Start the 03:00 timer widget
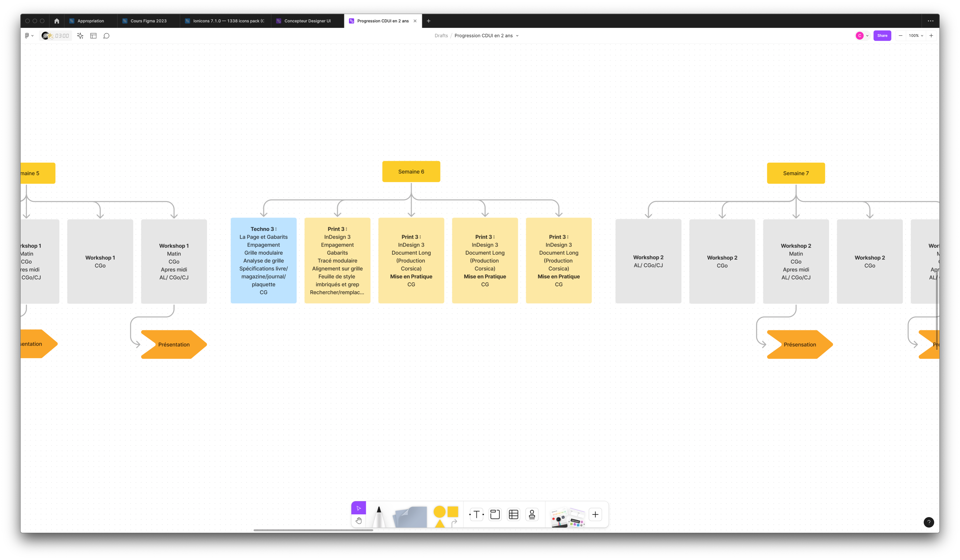This screenshot has width=960, height=560. pyautogui.click(x=56, y=36)
